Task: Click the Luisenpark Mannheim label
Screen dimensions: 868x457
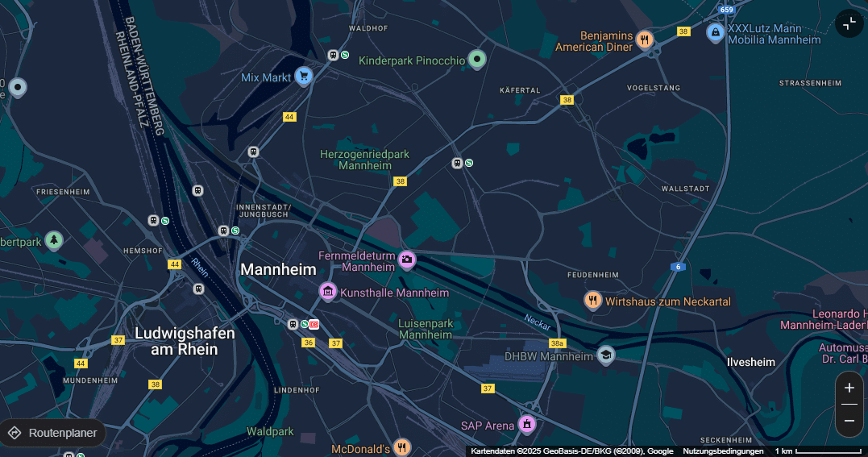Action: tap(426, 329)
